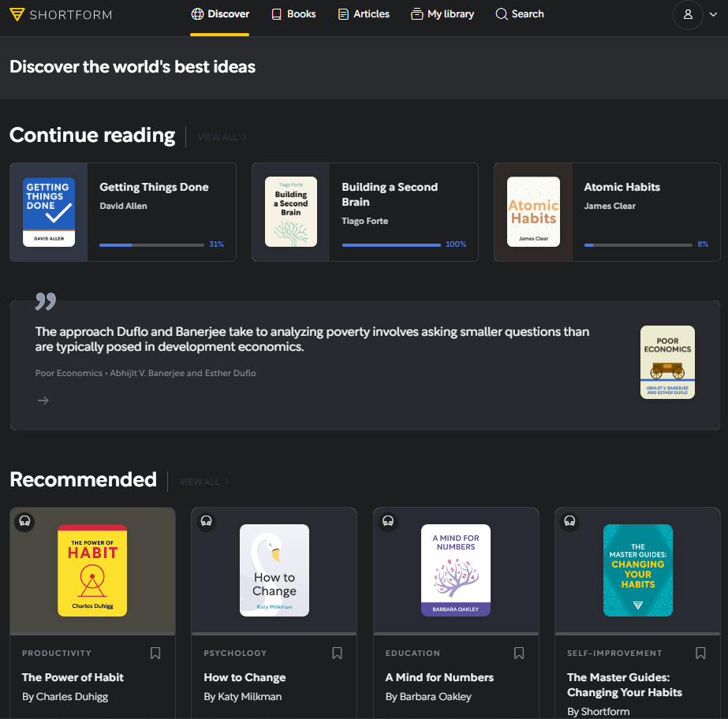Image resolution: width=728 pixels, height=719 pixels.
Task: Click the 100% progress value
Action: (x=456, y=244)
